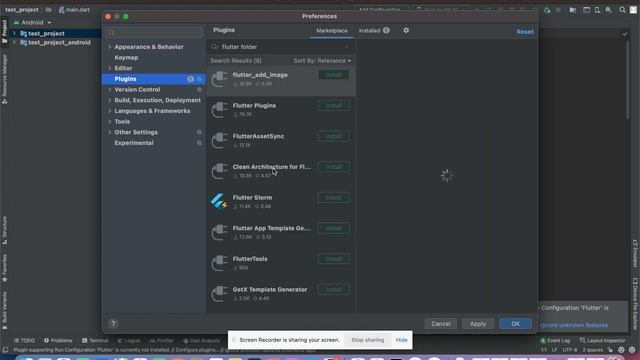Open the Terminal tool window
The image size is (640, 360).
coord(95,340)
